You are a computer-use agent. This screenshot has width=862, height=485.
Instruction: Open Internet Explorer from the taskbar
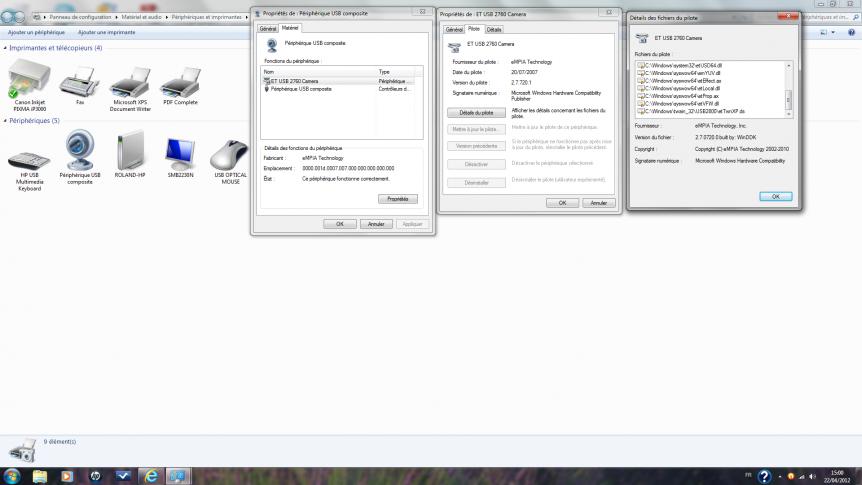pyautogui.click(x=151, y=476)
